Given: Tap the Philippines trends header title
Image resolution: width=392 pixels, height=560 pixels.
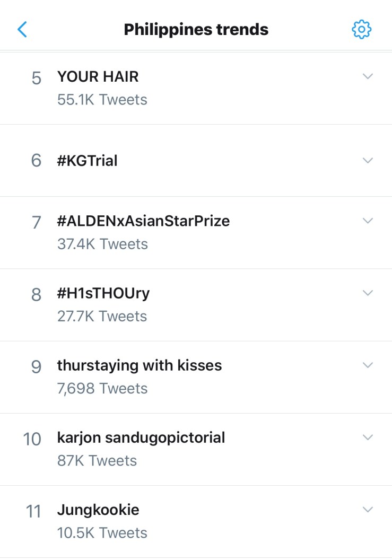Looking at the screenshot, I should (x=196, y=29).
